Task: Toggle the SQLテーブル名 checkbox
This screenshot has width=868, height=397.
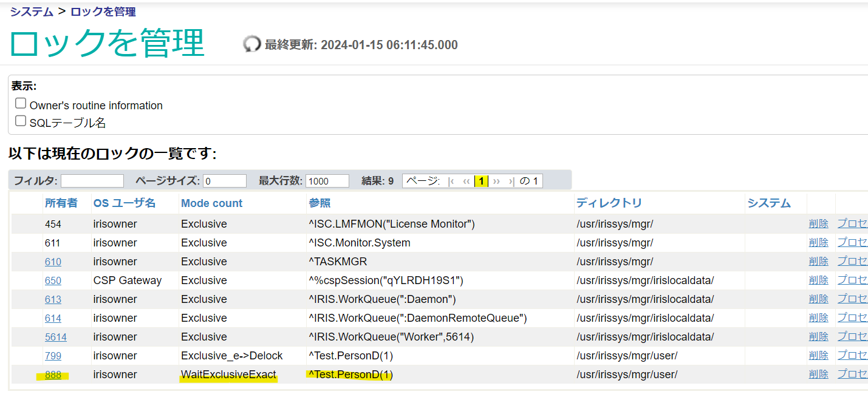Action: pyautogui.click(x=21, y=121)
